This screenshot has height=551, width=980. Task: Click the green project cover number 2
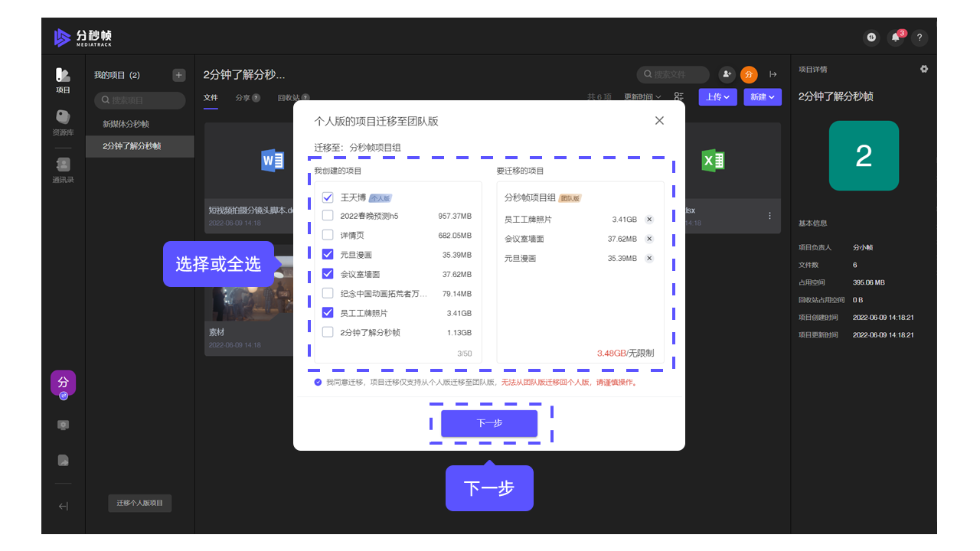(864, 156)
